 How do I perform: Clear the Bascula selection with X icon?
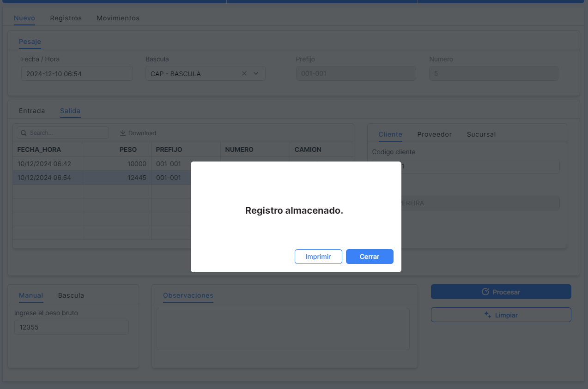pos(244,73)
